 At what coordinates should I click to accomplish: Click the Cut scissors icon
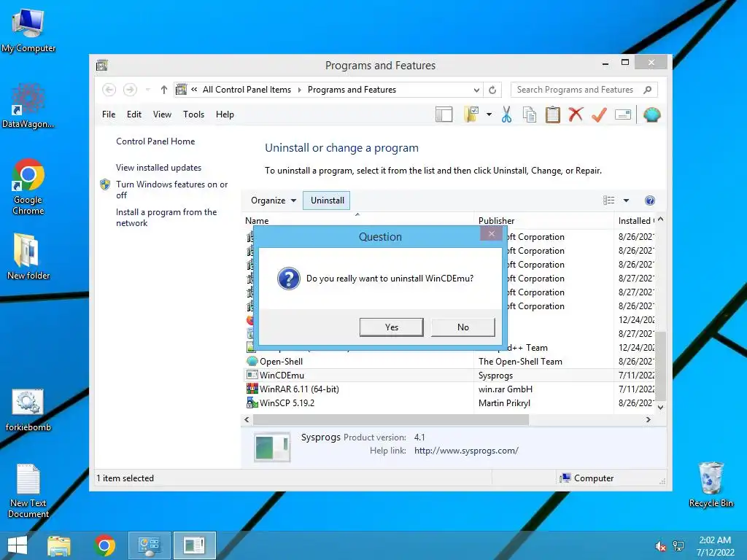pos(506,114)
